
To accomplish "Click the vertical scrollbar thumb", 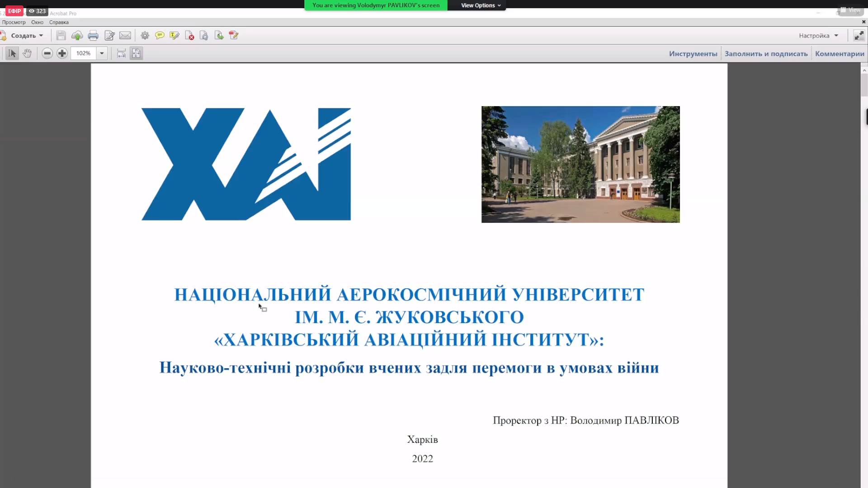I will [x=864, y=85].
